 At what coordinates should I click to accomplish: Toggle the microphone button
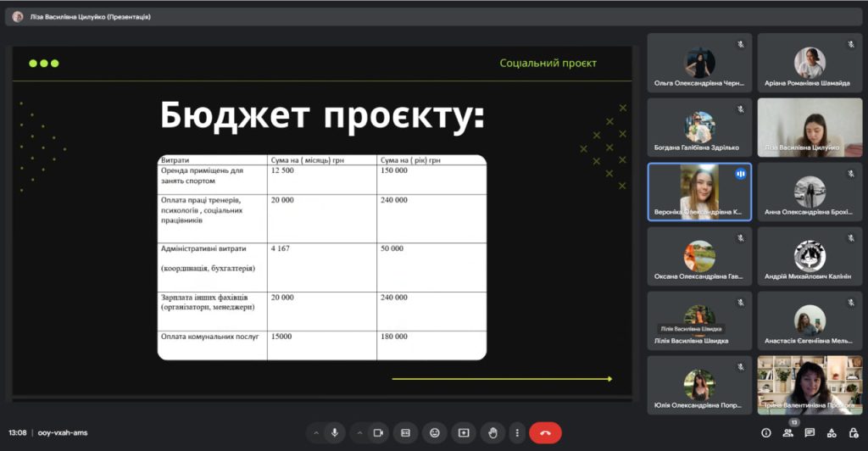pos(335,432)
